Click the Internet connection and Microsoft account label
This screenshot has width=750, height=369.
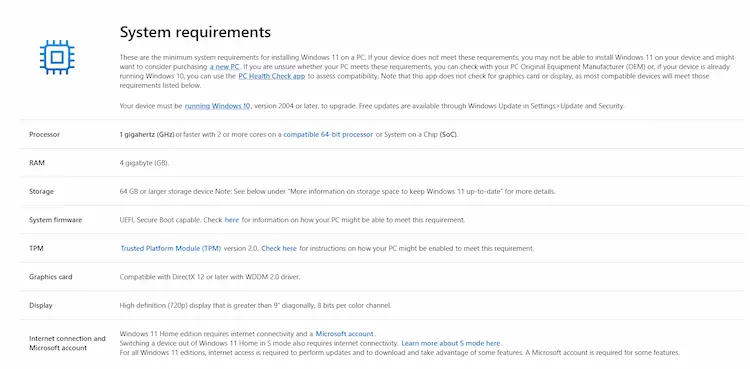67,343
